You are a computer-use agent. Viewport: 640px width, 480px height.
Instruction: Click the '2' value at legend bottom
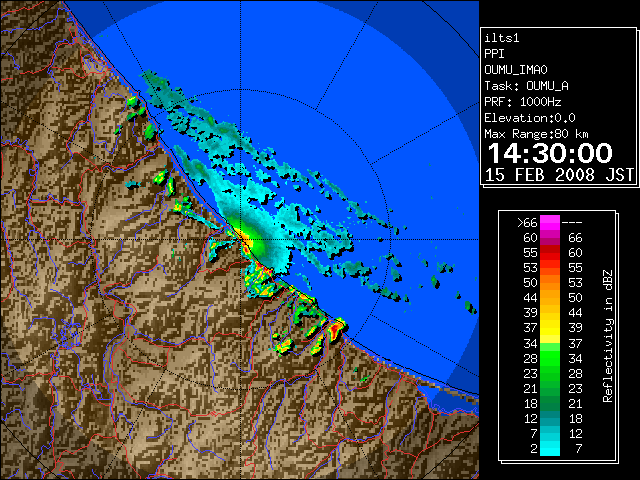[534, 449]
